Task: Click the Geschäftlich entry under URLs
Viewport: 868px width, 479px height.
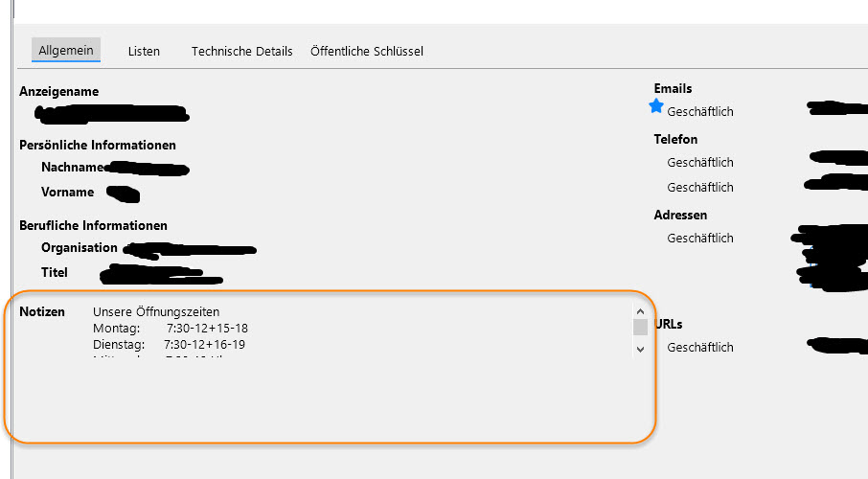Action: pos(700,348)
